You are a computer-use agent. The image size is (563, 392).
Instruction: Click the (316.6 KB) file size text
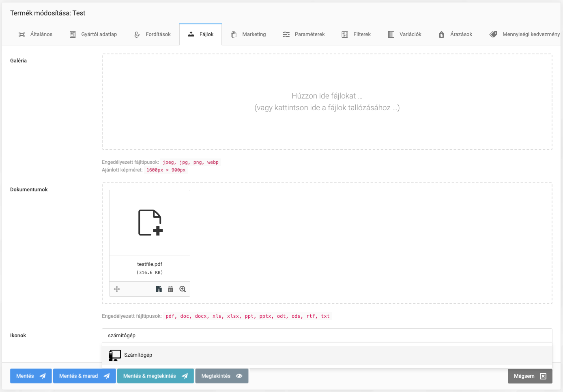coord(150,272)
